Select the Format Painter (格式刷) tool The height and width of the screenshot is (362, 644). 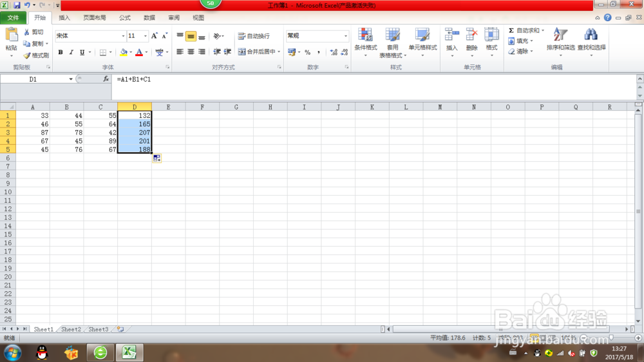[36, 55]
